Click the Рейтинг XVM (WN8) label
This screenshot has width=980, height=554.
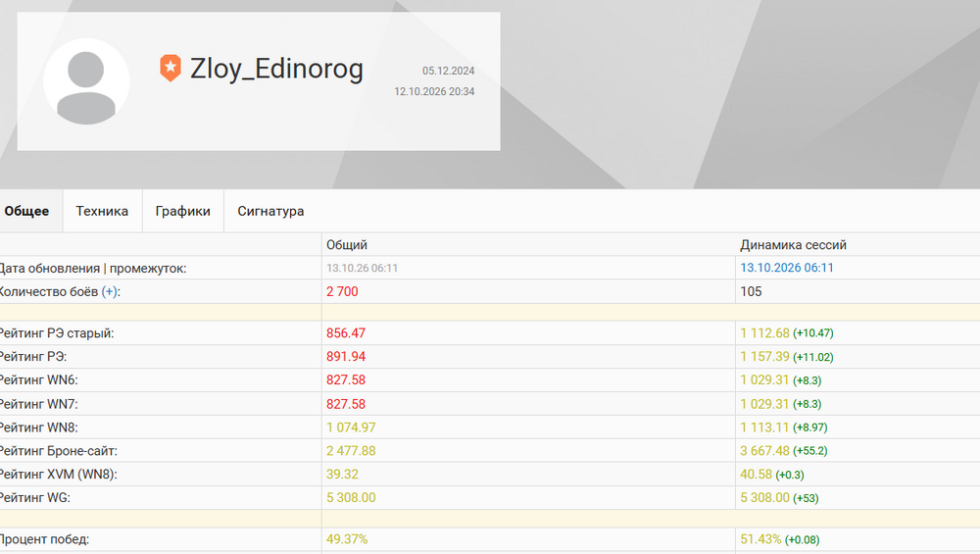coord(59,475)
